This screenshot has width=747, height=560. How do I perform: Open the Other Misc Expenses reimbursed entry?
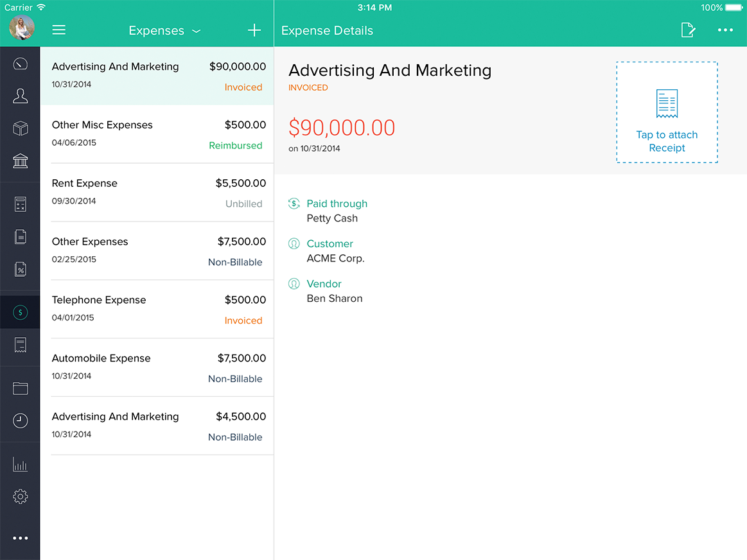(157, 134)
